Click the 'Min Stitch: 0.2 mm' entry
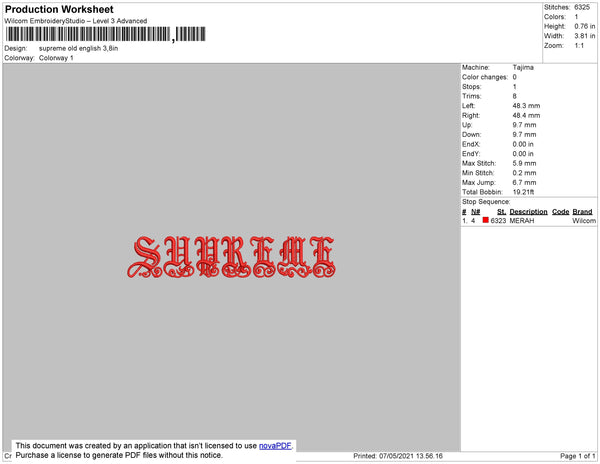 [x=499, y=173]
